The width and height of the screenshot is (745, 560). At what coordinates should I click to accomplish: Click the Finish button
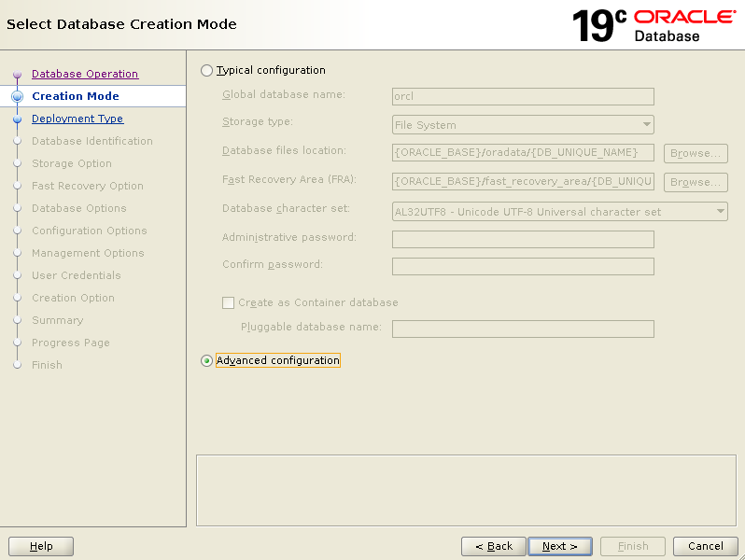click(x=633, y=546)
